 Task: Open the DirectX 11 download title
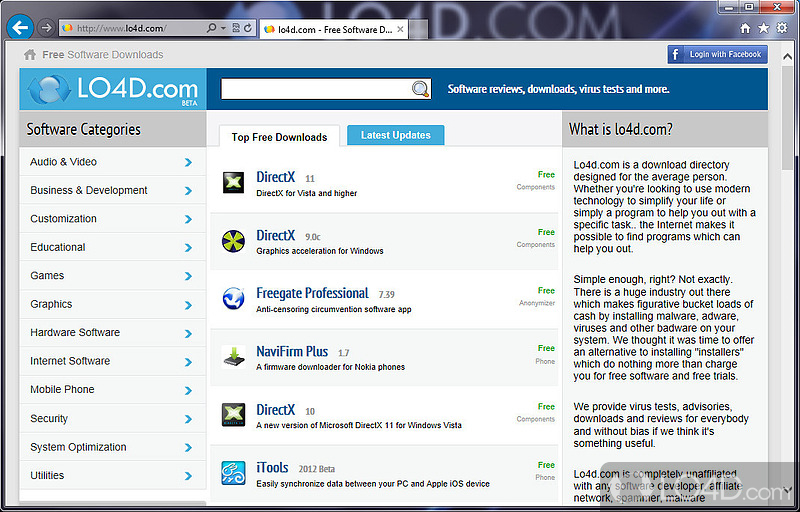click(276, 177)
